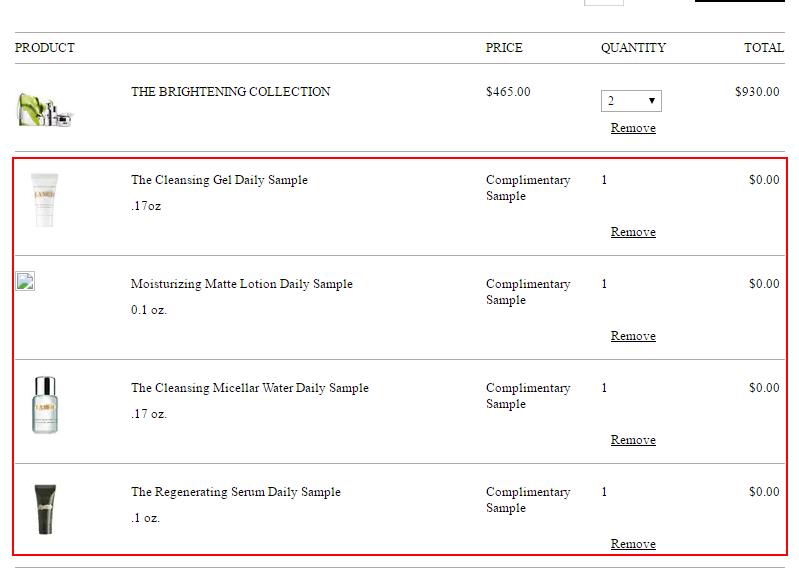Click the PRICE column header
799x571 pixels.
[x=504, y=48]
